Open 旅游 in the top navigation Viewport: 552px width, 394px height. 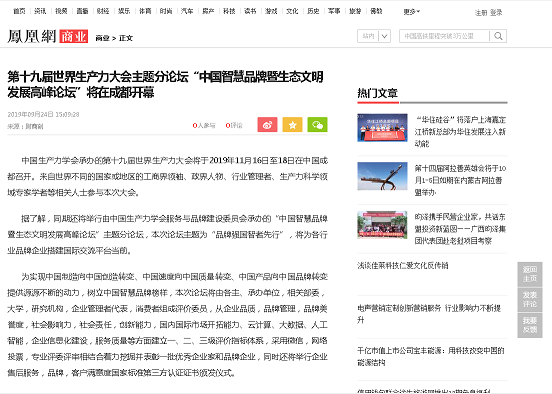pos(355,11)
